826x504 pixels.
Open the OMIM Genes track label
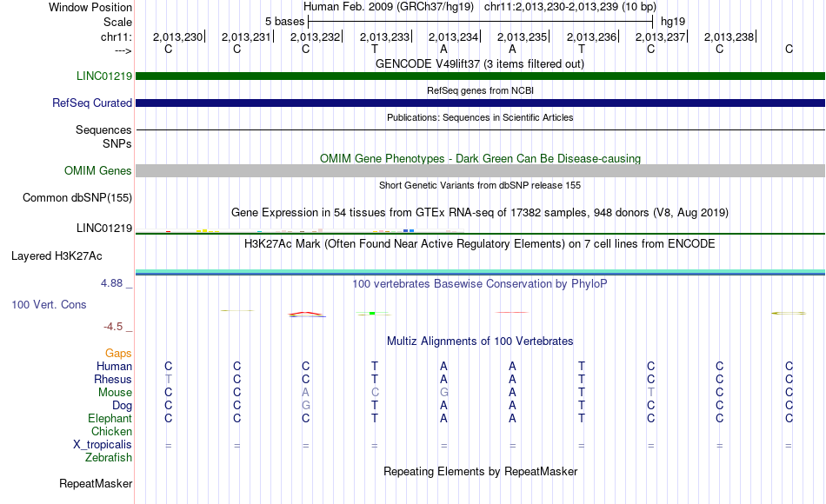pyautogui.click(x=98, y=170)
